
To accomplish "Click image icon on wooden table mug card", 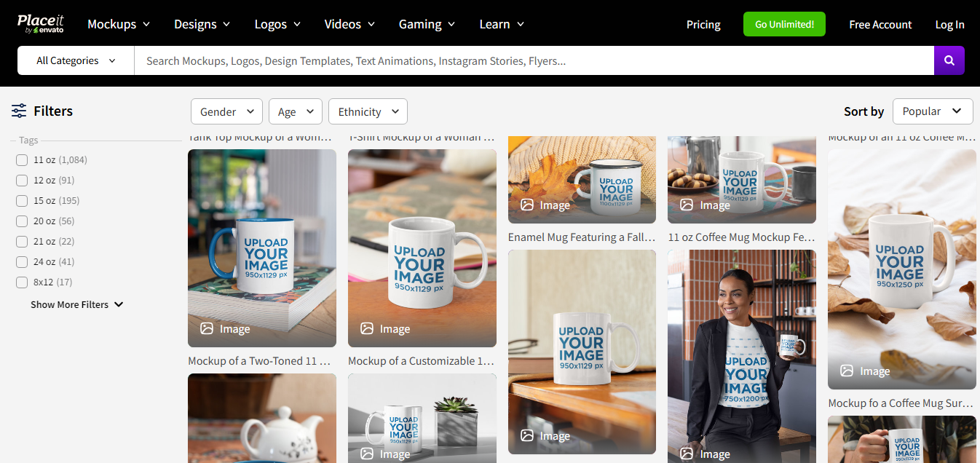I will pyautogui.click(x=527, y=435).
